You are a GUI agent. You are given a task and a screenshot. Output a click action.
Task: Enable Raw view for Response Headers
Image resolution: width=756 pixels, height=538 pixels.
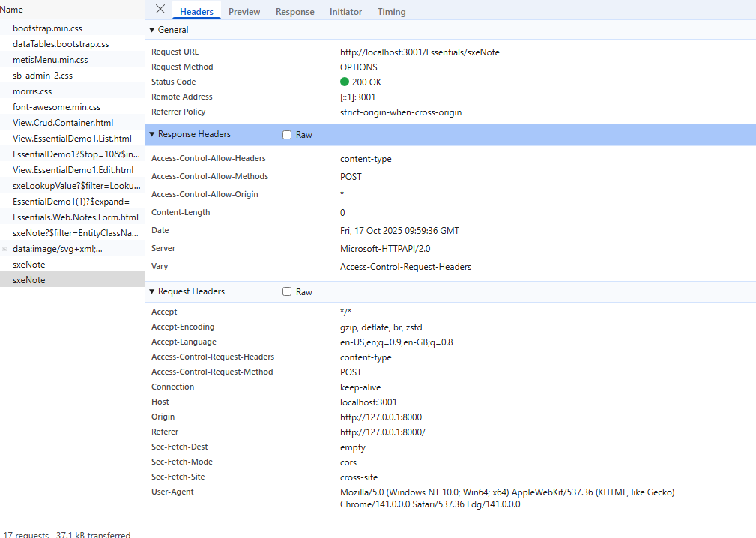[x=287, y=135]
